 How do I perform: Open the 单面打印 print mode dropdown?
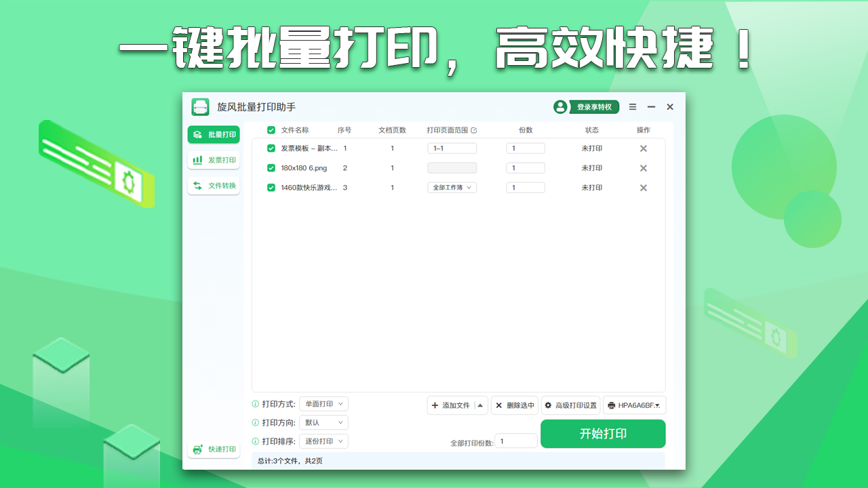323,403
